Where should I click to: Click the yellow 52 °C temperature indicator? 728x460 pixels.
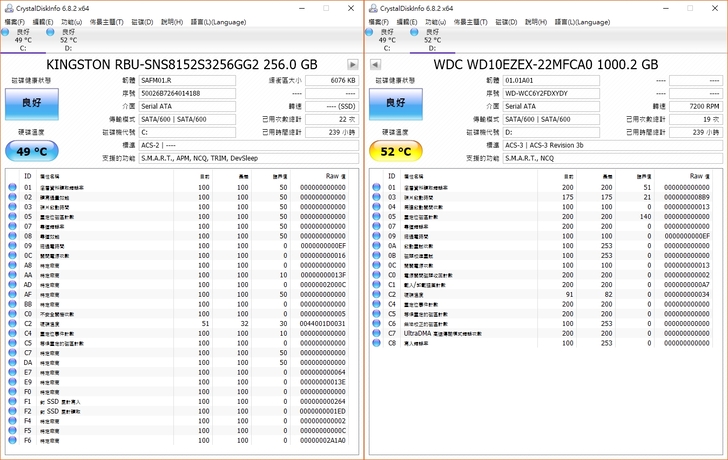(398, 151)
